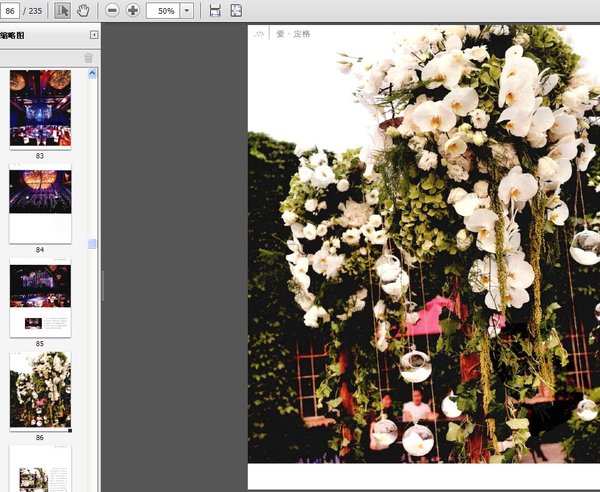Activate the hand pan tool

pyautogui.click(x=83, y=11)
